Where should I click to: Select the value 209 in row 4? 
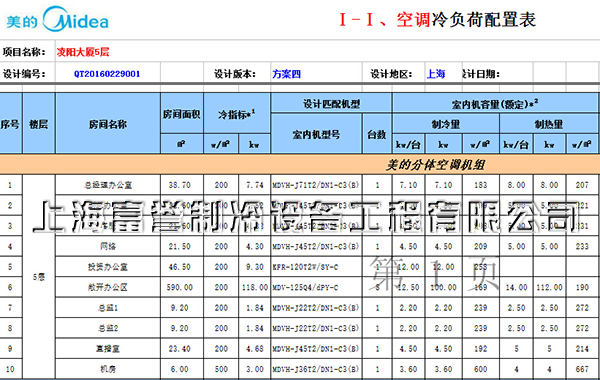(x=481, y=246)
